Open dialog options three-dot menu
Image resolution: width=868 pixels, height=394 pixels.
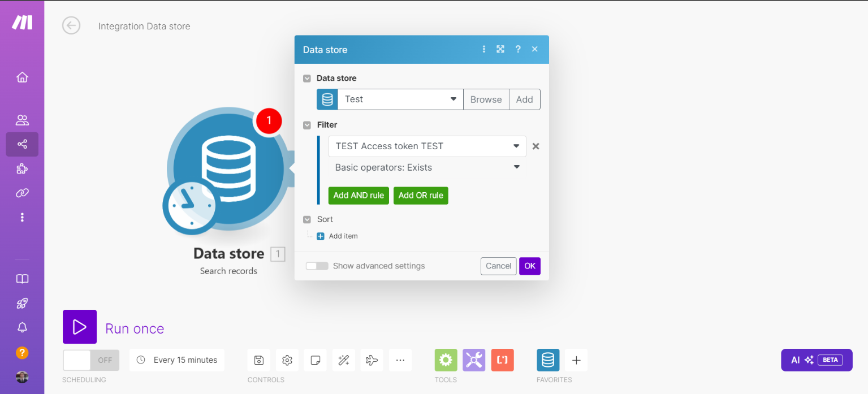click(484, 49)
